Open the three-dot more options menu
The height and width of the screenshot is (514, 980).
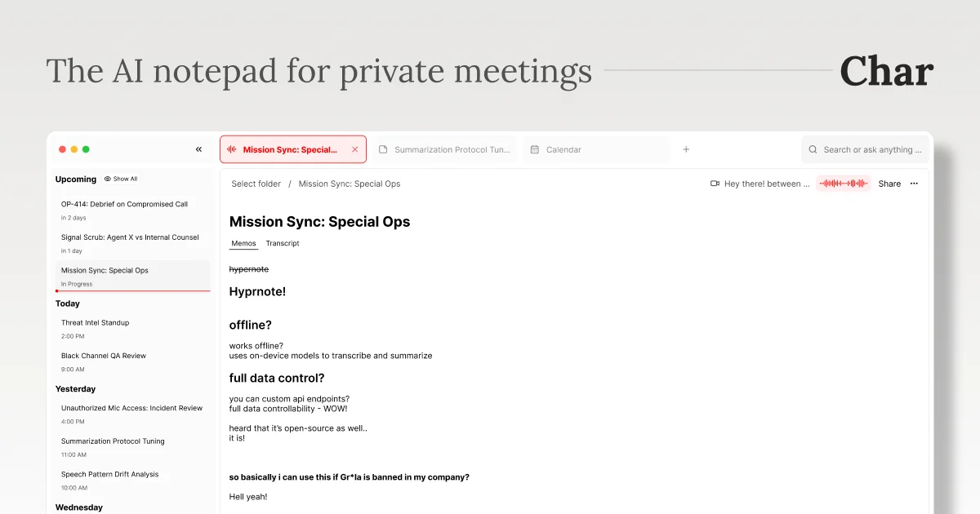[x=914, y=184]
